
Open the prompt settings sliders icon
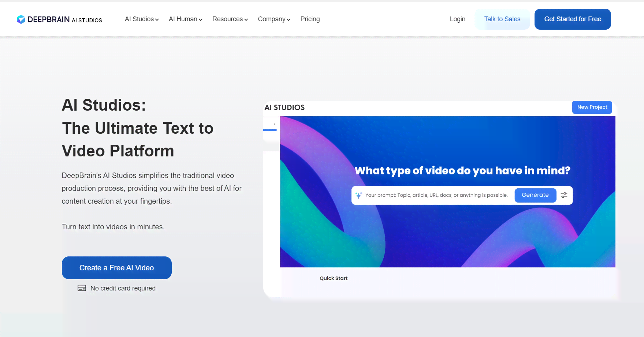coord(564,195)
